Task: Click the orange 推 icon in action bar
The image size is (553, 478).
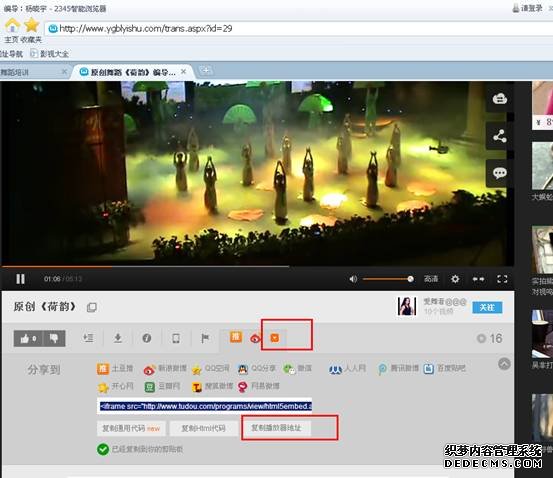Action: [x=236, y=337]
